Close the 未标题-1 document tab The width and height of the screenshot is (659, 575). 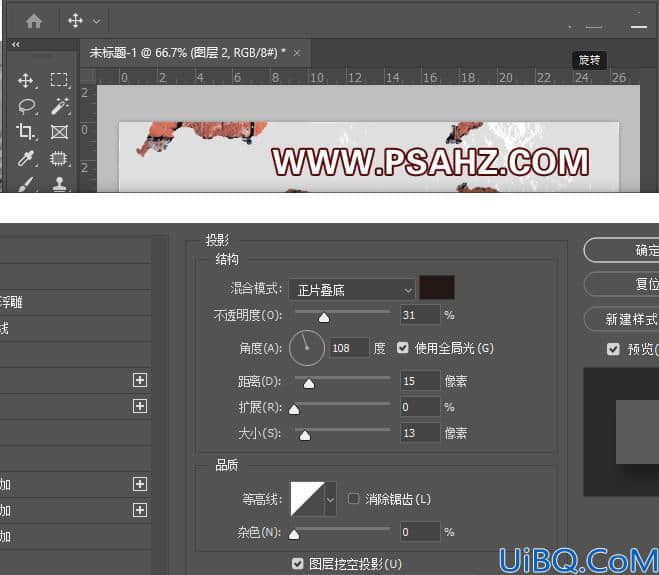297,53
